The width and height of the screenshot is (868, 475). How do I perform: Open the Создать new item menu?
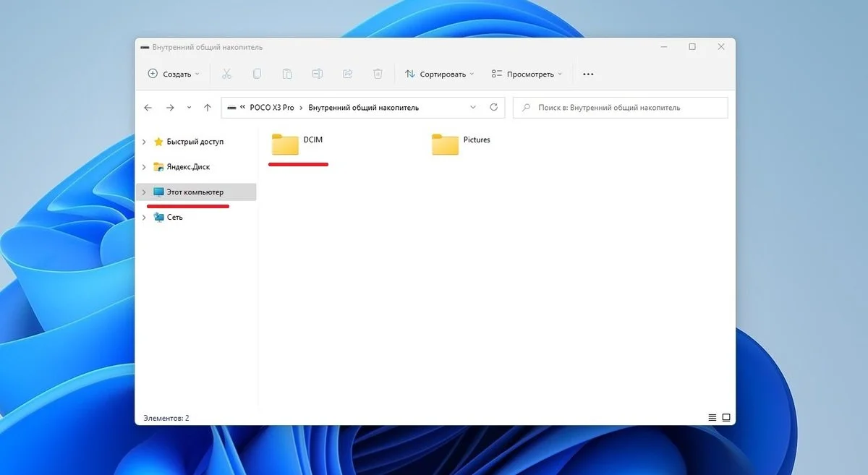174,74
